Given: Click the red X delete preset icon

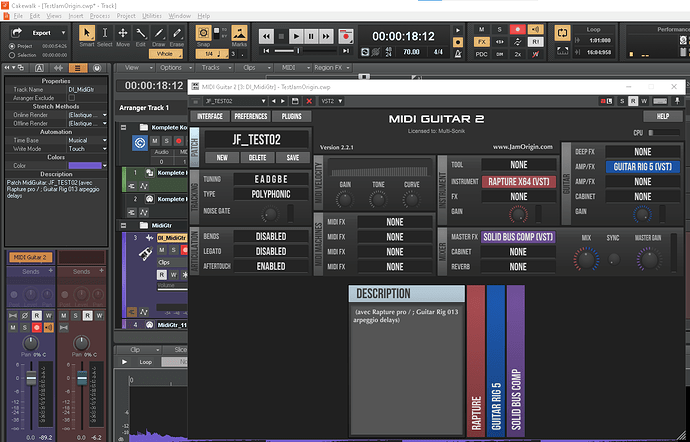Looking at the screenshot, I should coord(309,101).
